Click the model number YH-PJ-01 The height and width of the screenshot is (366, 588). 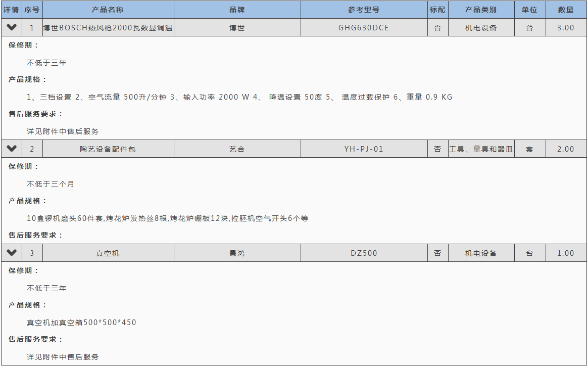[364, 149]
